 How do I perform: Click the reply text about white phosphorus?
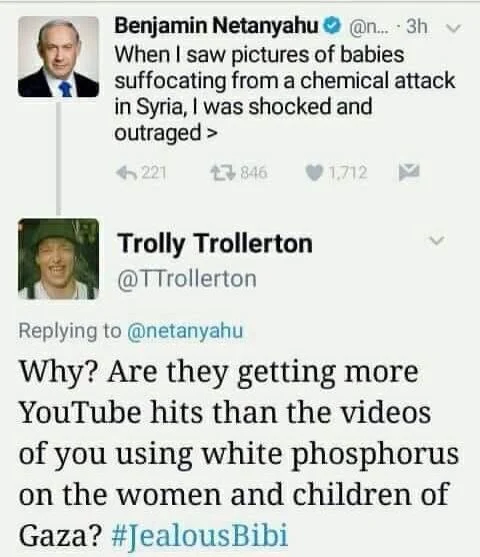coord(239,454)
